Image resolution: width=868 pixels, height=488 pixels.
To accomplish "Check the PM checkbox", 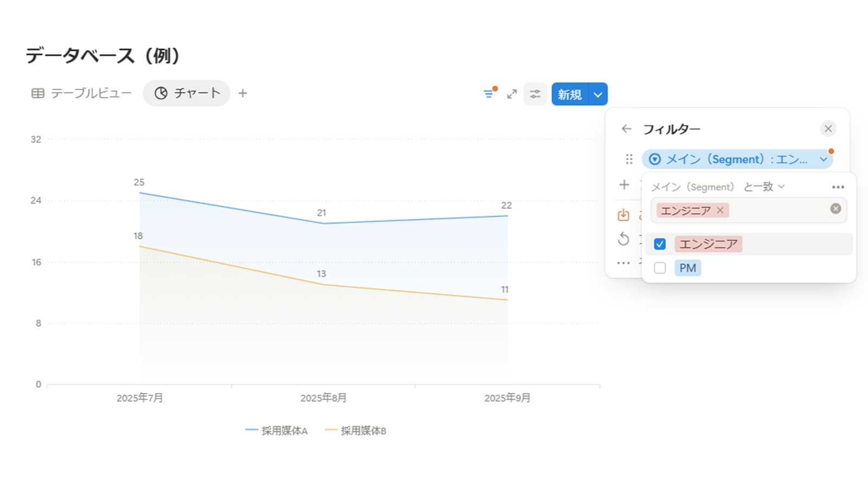I will (x=660, y=268).
